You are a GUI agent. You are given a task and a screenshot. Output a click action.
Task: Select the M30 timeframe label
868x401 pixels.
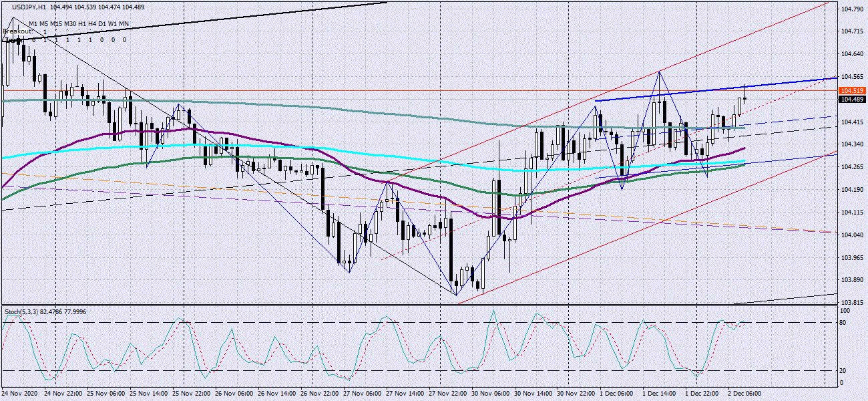tap(70, 24)
